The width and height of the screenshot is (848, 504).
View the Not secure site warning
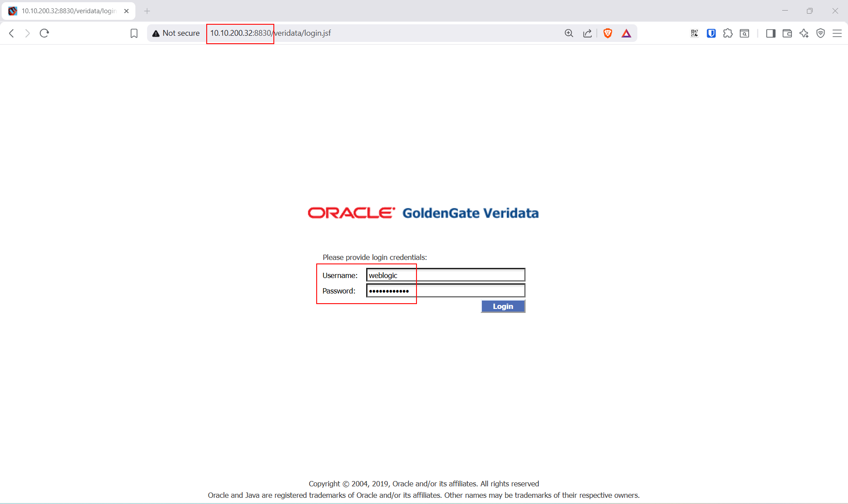pos(176,33)
